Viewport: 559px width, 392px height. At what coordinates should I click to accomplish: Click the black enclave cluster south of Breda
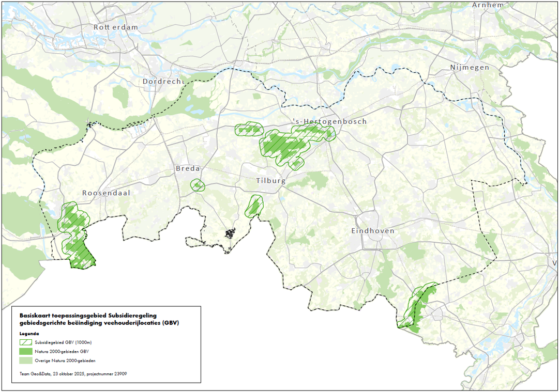[x=229, y=234]
